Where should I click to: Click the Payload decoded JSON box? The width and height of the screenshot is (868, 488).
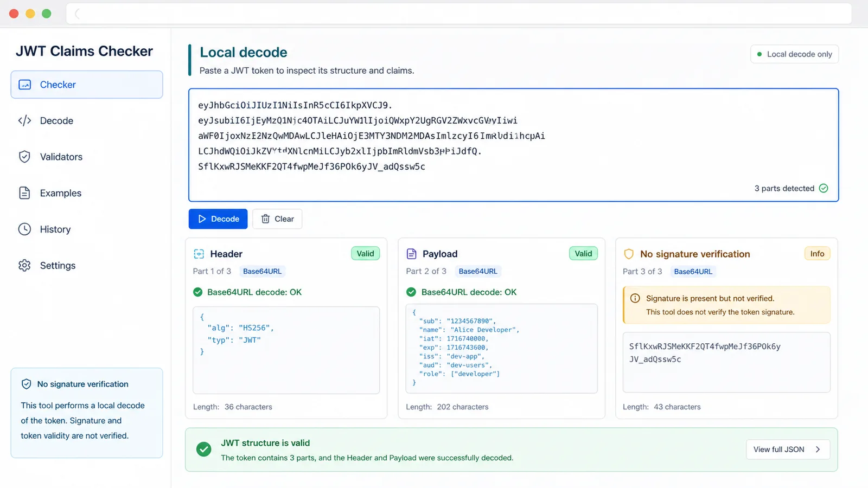[x=502, y=349]
